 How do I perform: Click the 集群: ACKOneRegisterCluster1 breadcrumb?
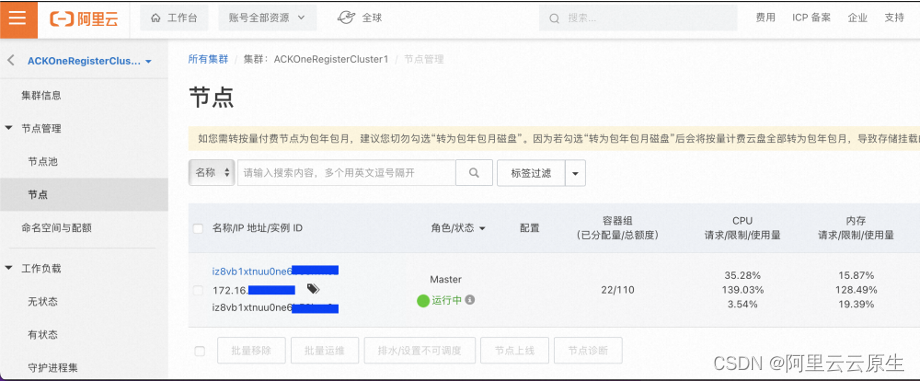click(x=316, y=59)
